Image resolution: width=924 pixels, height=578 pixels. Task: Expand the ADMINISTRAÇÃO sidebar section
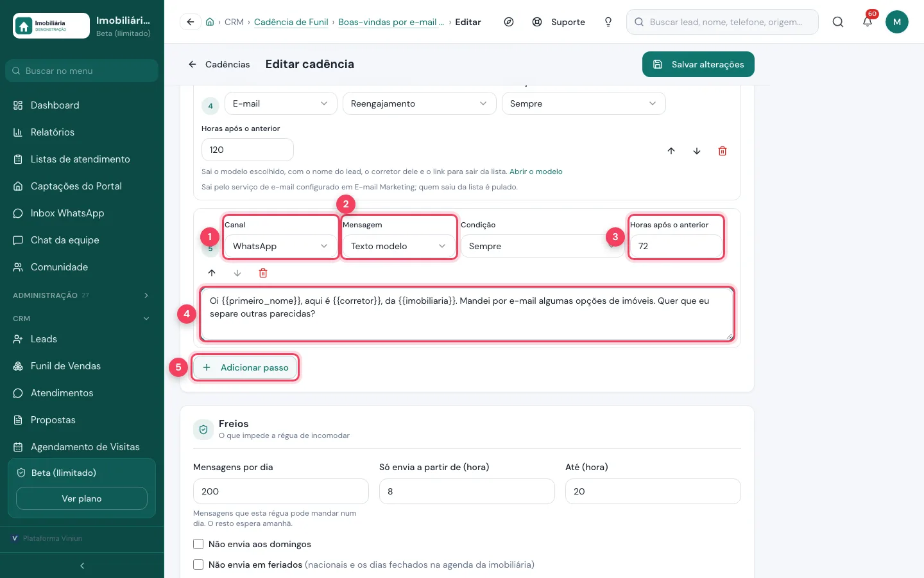point(82,295)
